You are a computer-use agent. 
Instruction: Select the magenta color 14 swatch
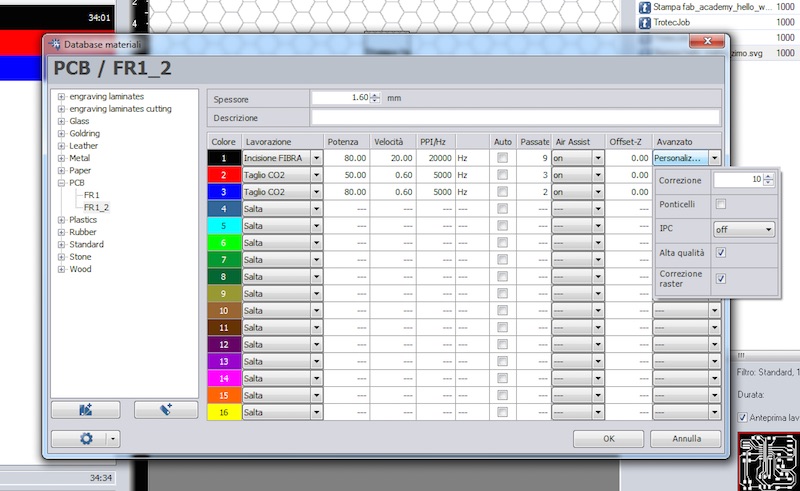(x=224, y=378)
